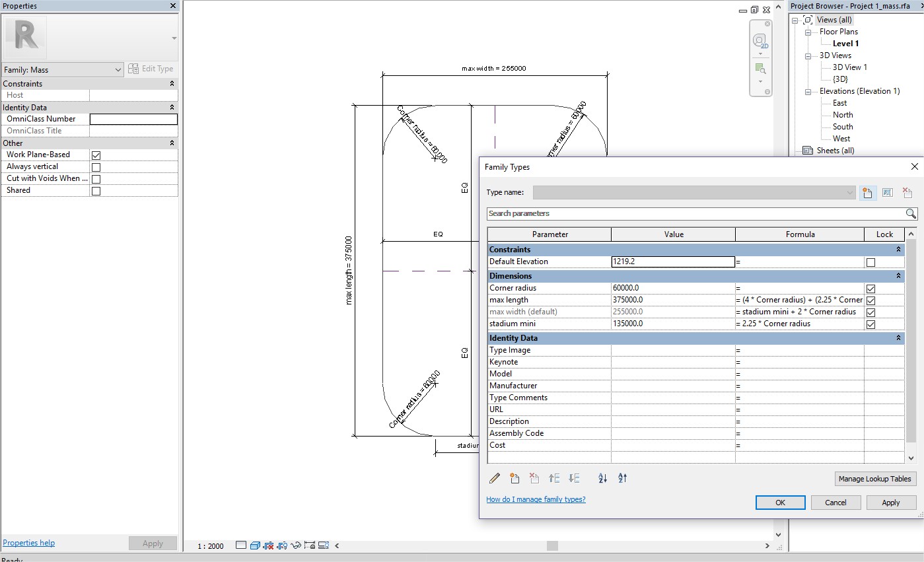
Task: Click the 2D Steering Wheel icon in navigation bar
Action: click(x=760, y=41)
